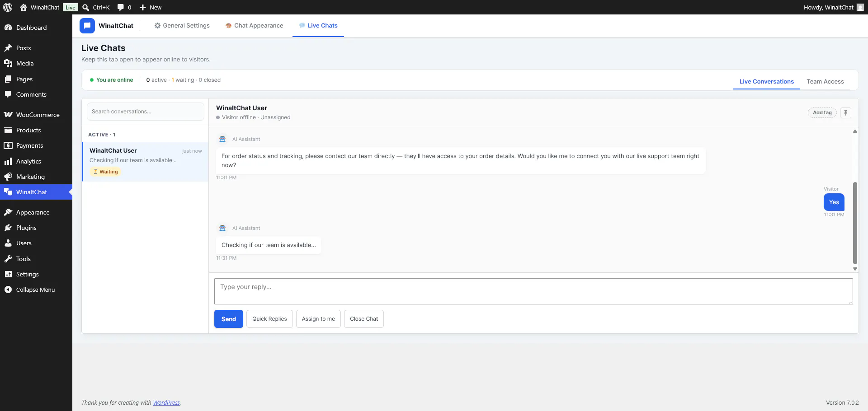The height and width of the screenshot is (411, 868).
Task: Click the Waiting status badge
Action: coord(106,172)
